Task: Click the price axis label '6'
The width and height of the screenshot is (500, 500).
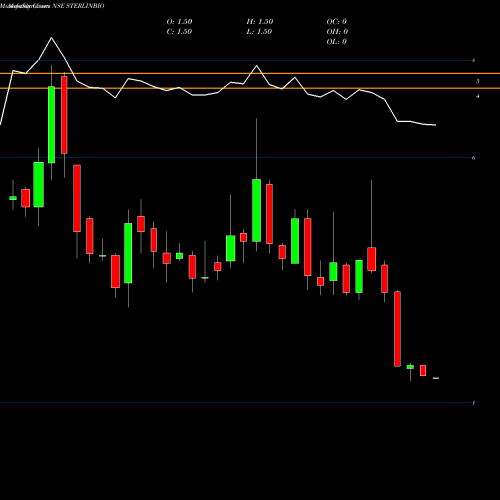Action: [474, 158]
